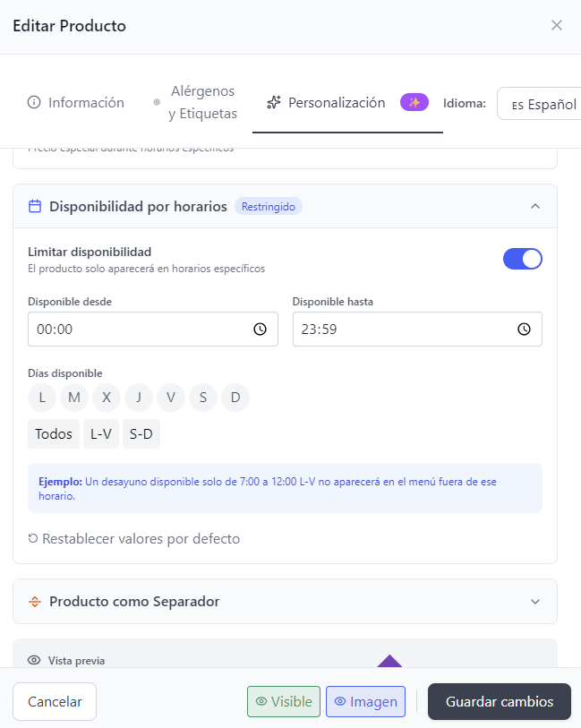Click the info icon on Información tab
The width and height of the screenshot is (581, 728).
click(x=34, y=103)
